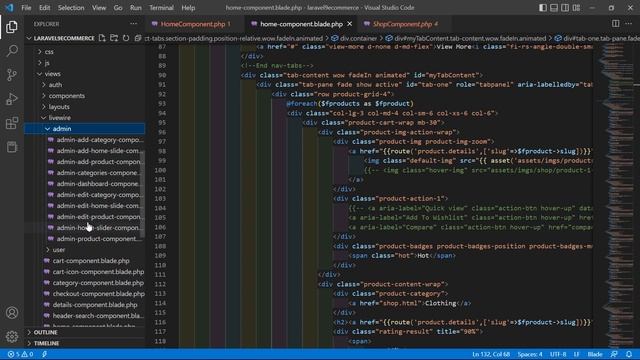Open Run and Debug view

12,99
